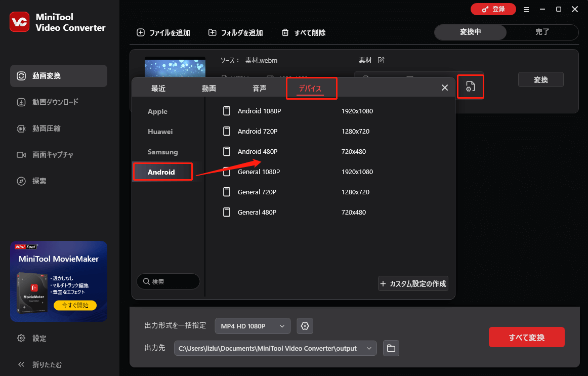Open 設定 in the sidebar
This screenshot has width=588, height=376.
32,338
